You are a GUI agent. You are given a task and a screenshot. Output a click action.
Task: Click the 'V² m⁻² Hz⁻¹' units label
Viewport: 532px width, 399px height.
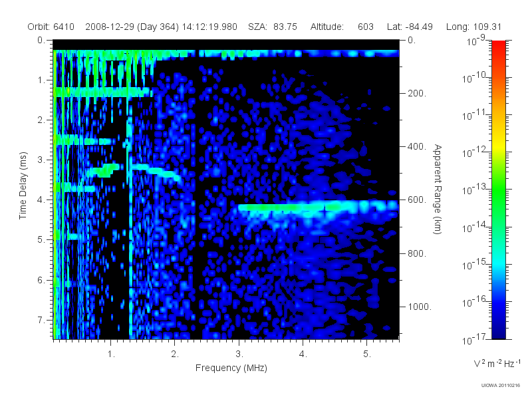pos(497,363)
